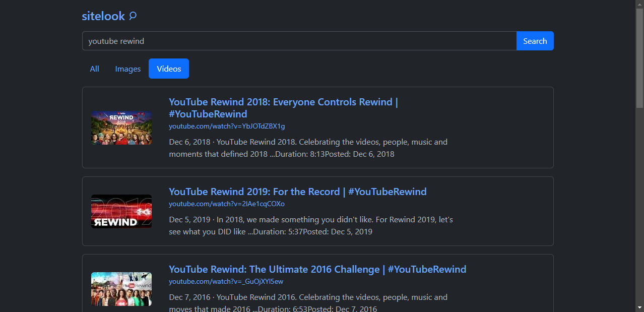Click the scrollbar down arrow
The image size is (644, 312).
(639, 307)
